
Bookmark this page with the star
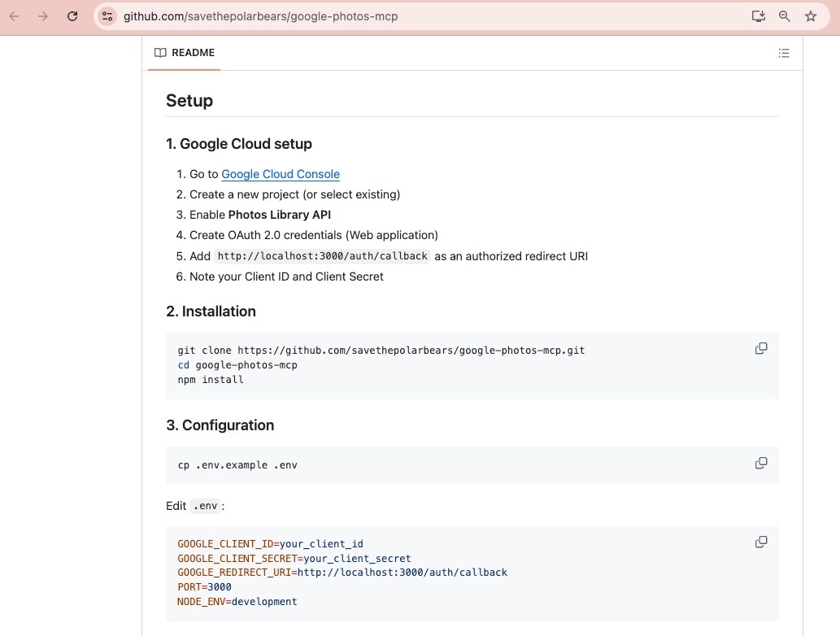point(811,16)
